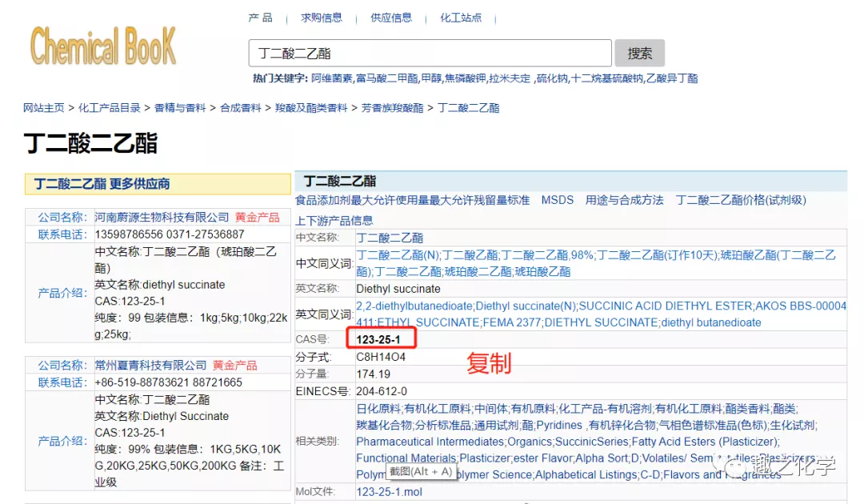Click molecular weight 174.19
The width and height of the screenshot is (864, 504).
point(373,374)
